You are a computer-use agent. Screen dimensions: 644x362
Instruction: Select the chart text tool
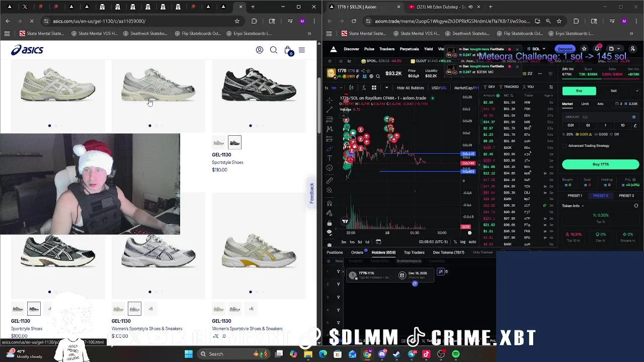(x=330, y=158)
